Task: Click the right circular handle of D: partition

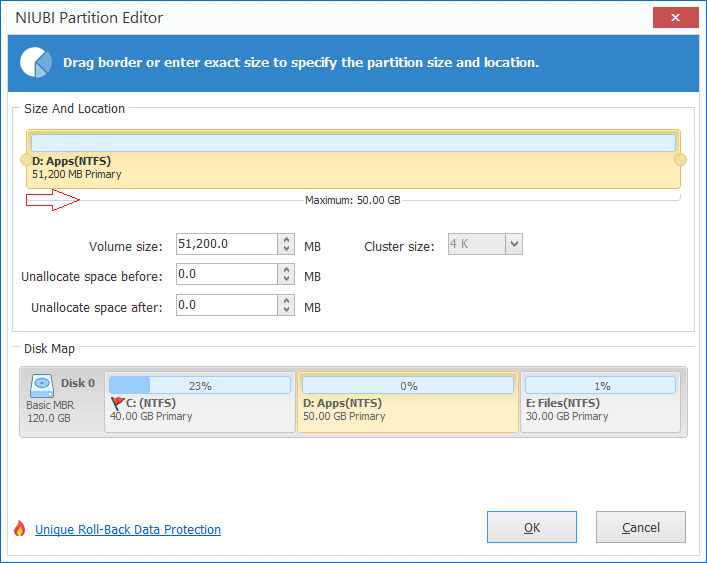Action: 680,160
